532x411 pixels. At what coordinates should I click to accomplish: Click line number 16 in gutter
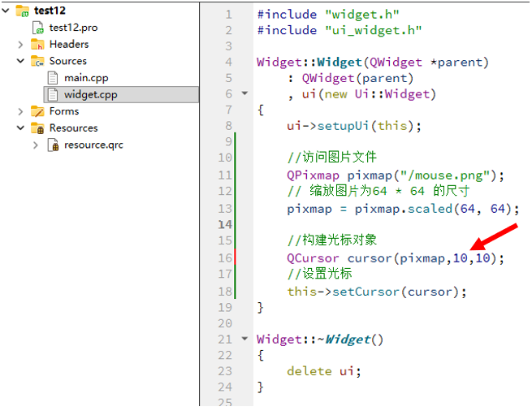(225, 258)
